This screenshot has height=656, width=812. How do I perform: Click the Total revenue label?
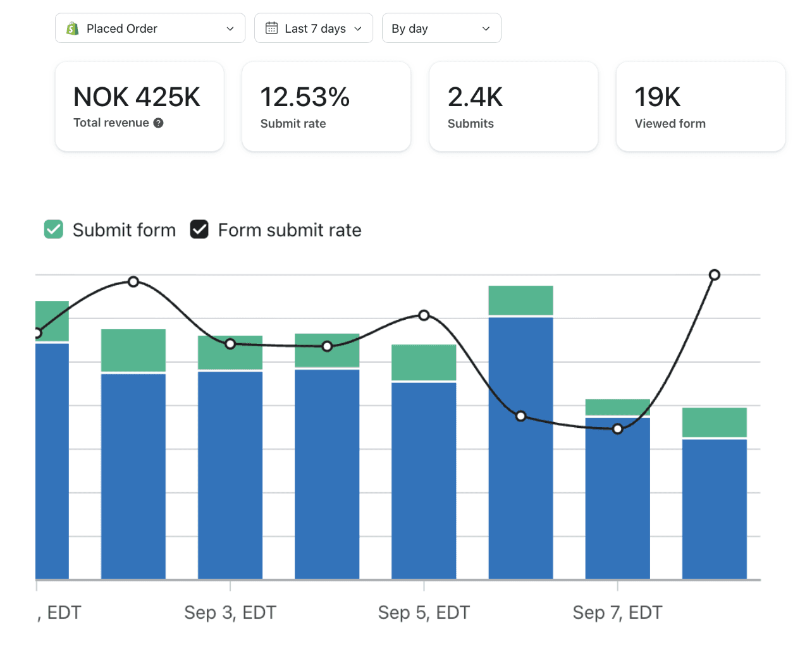[111, 123]
